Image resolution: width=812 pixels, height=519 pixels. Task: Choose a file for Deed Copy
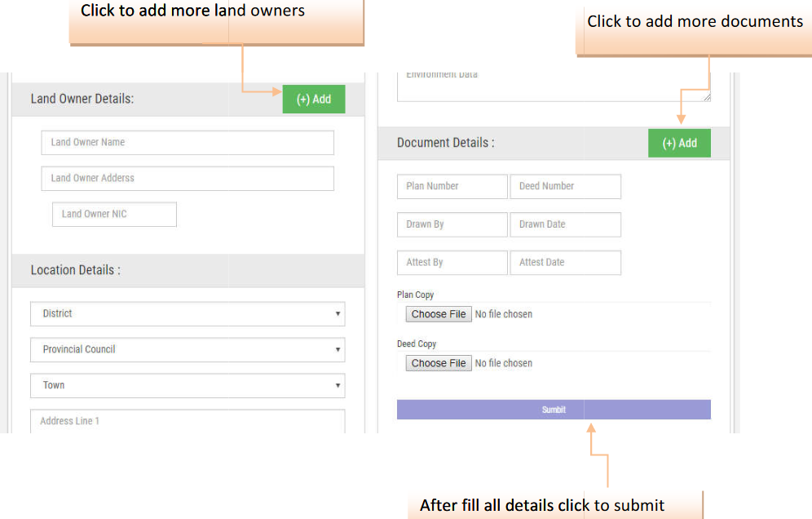(x=439, y=363)
